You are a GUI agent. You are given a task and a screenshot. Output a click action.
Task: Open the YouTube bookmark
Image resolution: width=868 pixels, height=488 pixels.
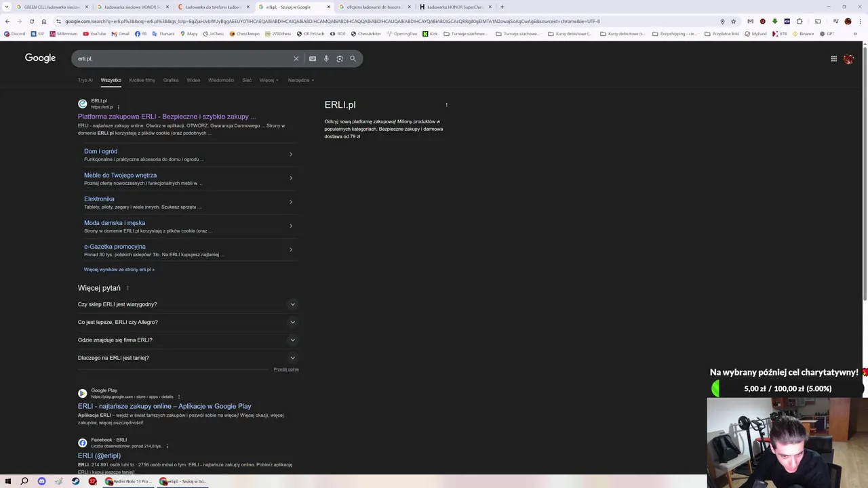click(94, 33)
